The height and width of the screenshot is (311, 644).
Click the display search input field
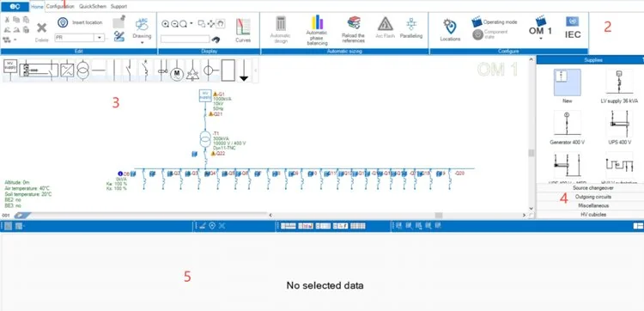point(185,39)
